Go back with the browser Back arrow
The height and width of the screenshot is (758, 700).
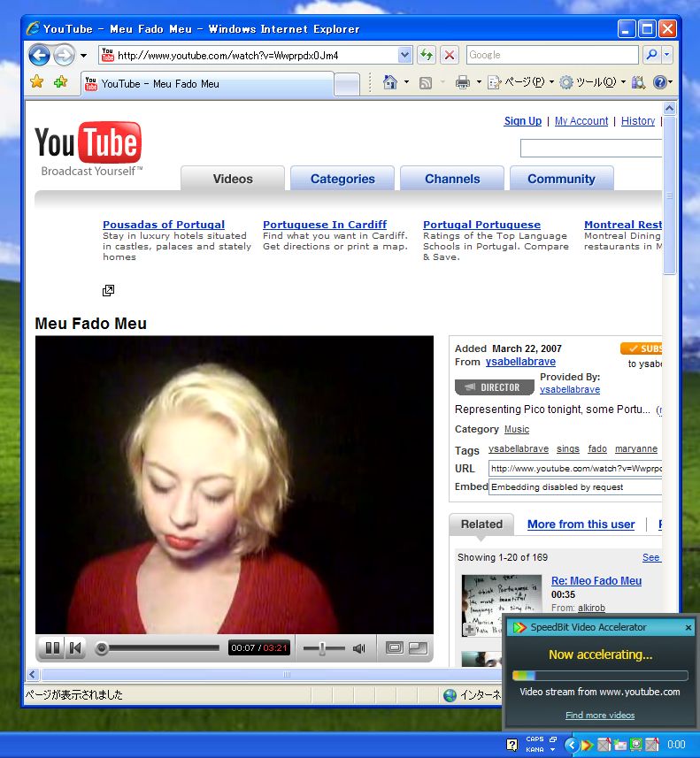coord(39,55)
